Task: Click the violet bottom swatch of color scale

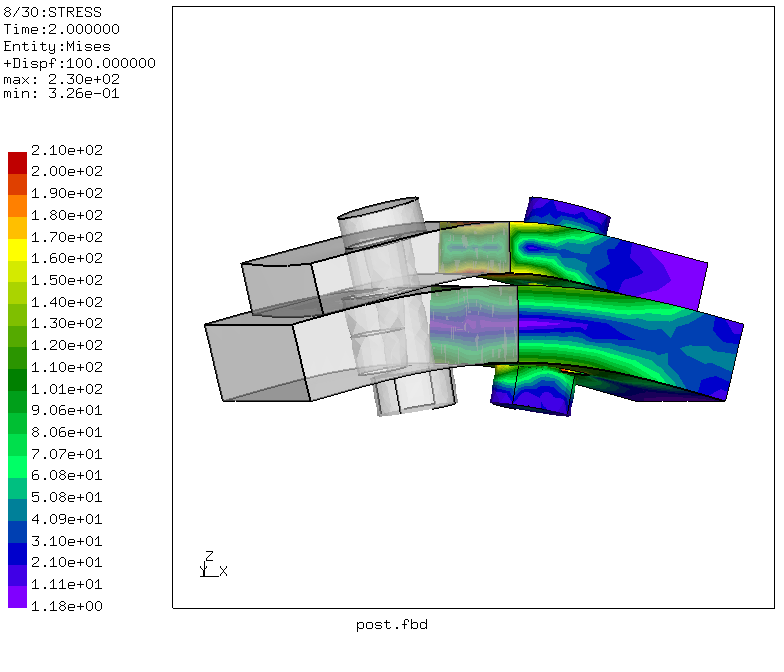Action: (18, 596)
